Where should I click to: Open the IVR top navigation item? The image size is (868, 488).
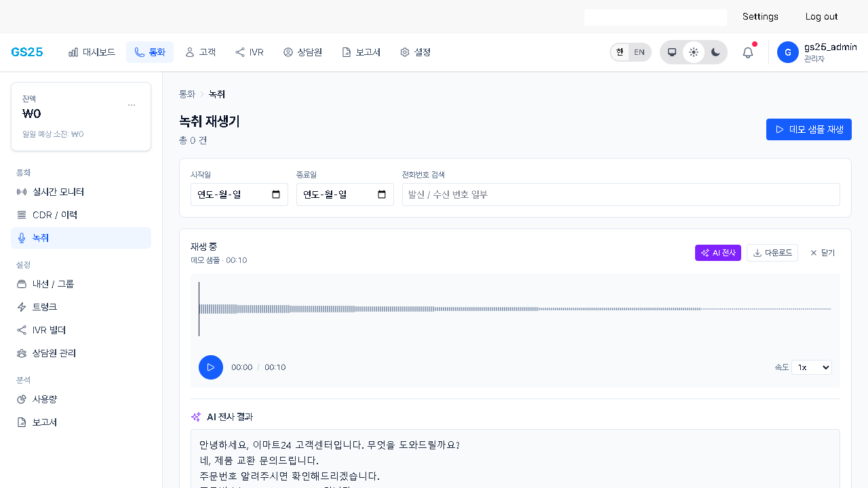(x=249, y=52)
